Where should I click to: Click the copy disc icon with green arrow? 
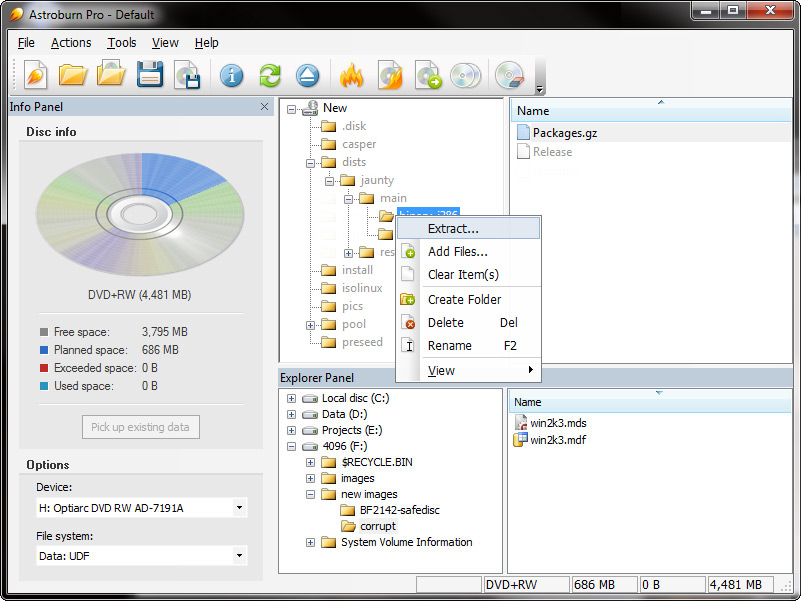tap(428, 75)
